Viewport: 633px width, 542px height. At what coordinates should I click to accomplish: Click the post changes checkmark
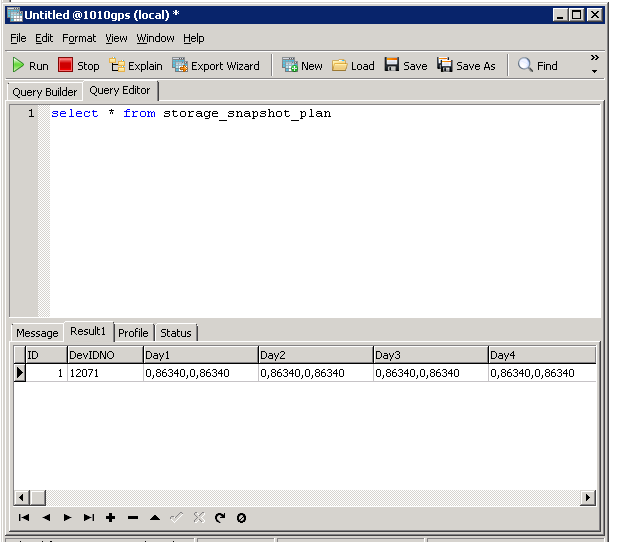click(x=176, y=517)
